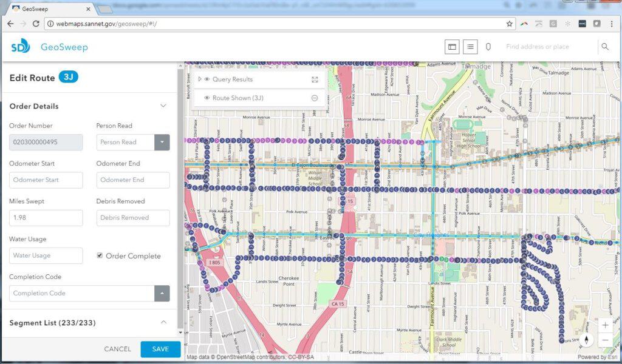Remove Route Shown (3J) with minus icon
This screenshot has width=622, height=364.
315,98
